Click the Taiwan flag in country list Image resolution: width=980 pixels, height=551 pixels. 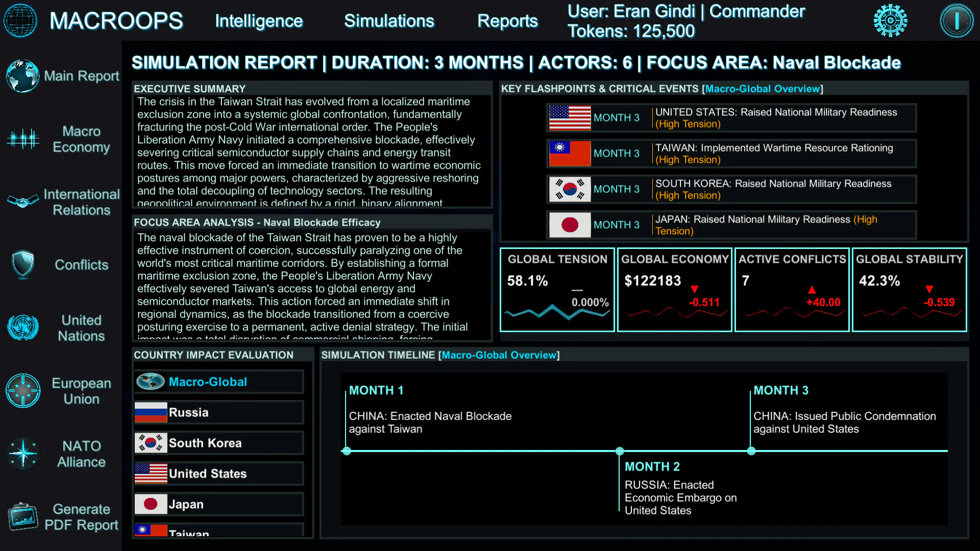click(x=151, y=530)
